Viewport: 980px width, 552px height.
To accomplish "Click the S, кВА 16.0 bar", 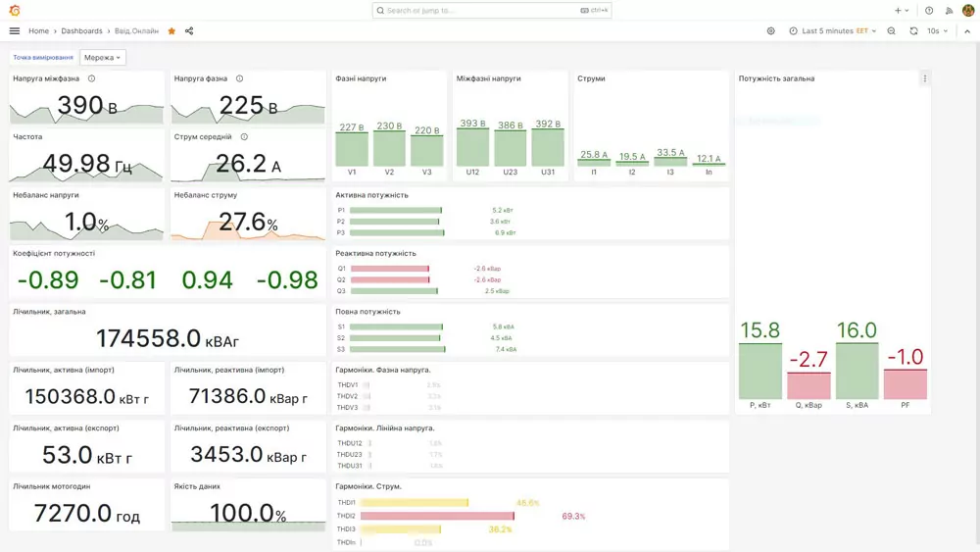I will [x=857, y=371].
